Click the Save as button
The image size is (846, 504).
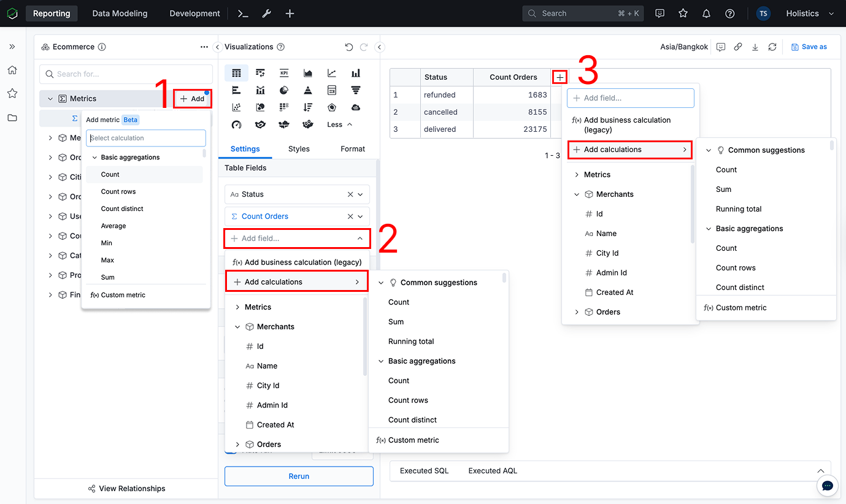(x=809, y=47)
